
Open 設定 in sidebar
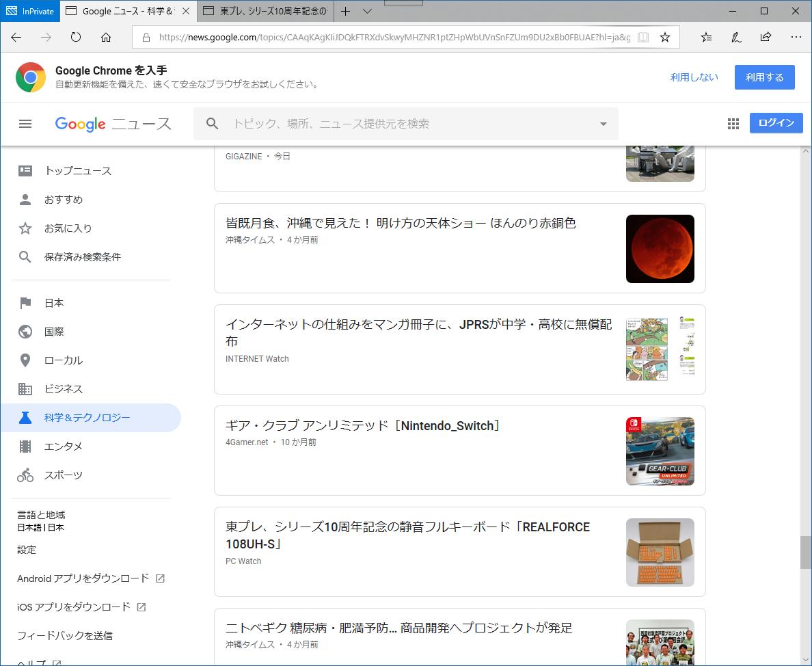[27, 550]
